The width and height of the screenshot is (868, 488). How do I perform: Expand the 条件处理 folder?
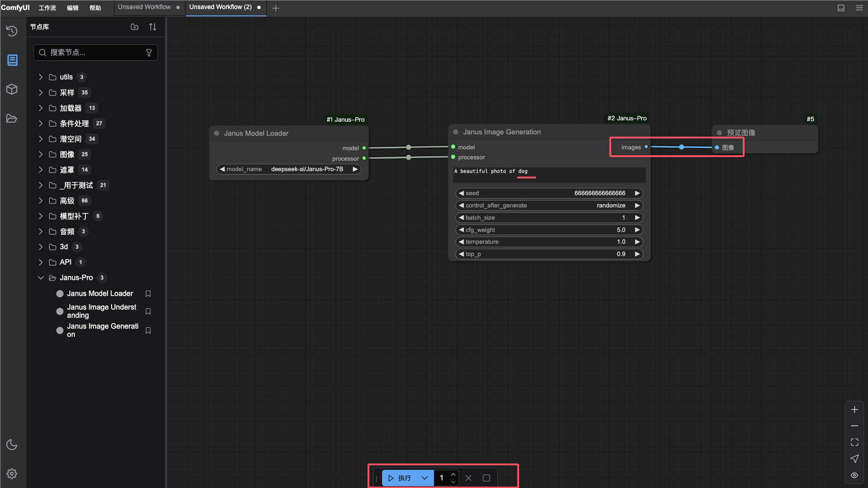[x=40, y=123]
